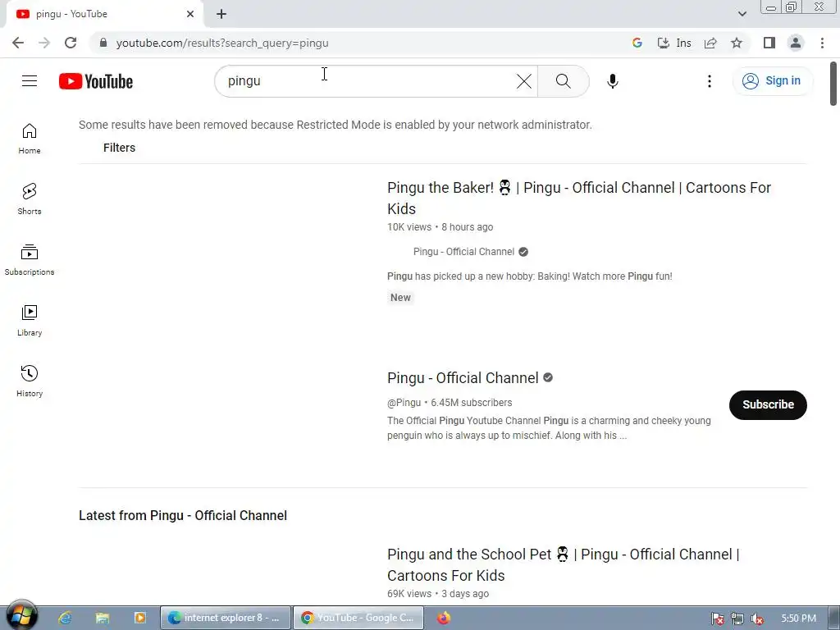Open Pingu the Baker! video title
The width and height of the screenshot is (840, 630).
click(579, 199)
